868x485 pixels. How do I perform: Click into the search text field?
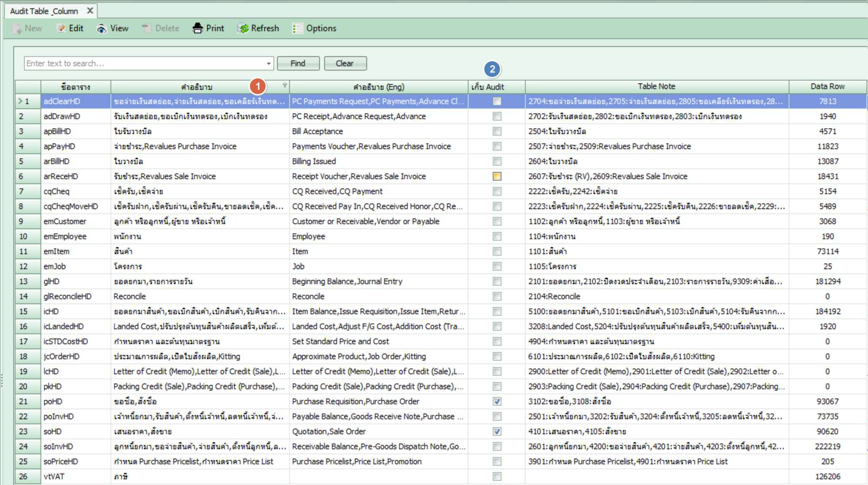tap(143, 63)
